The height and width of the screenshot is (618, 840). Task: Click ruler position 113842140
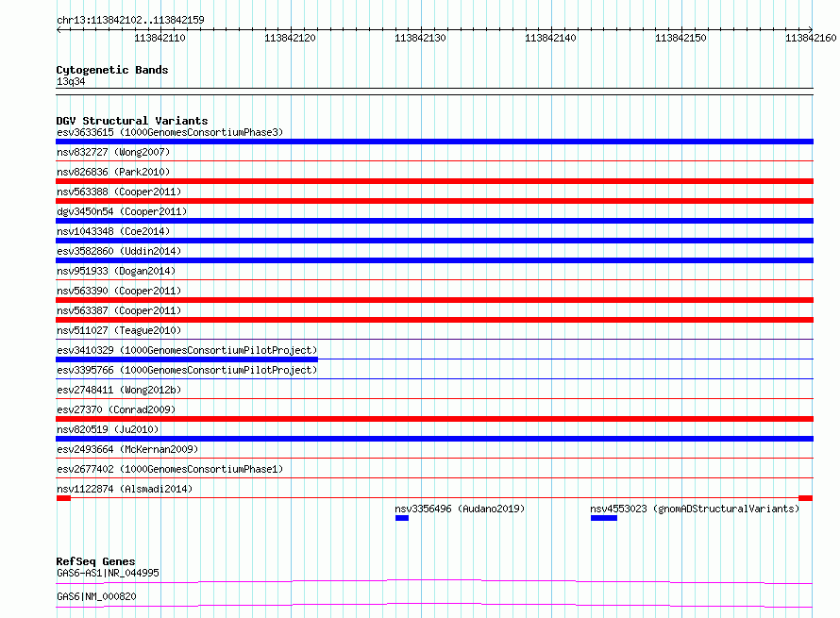[x=550, y=38]
